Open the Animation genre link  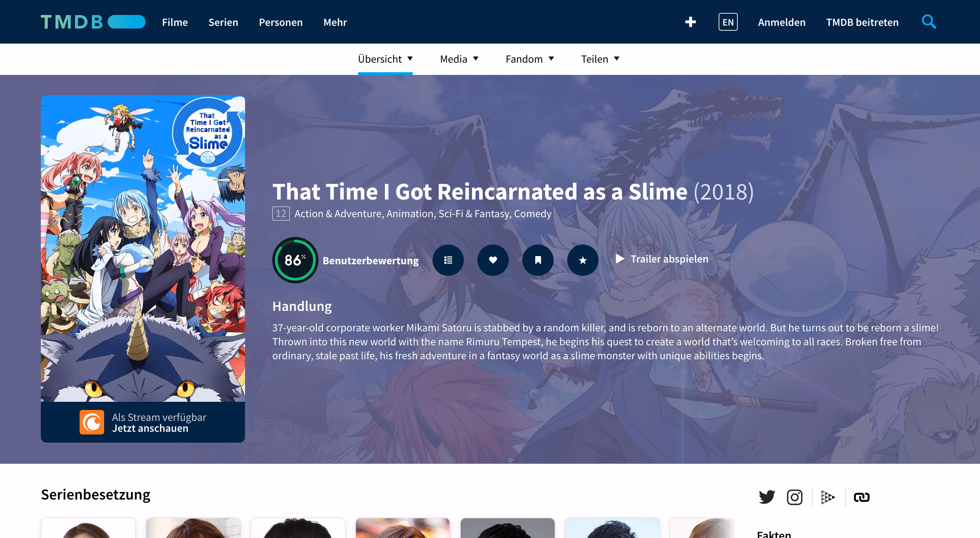point(410,213)
